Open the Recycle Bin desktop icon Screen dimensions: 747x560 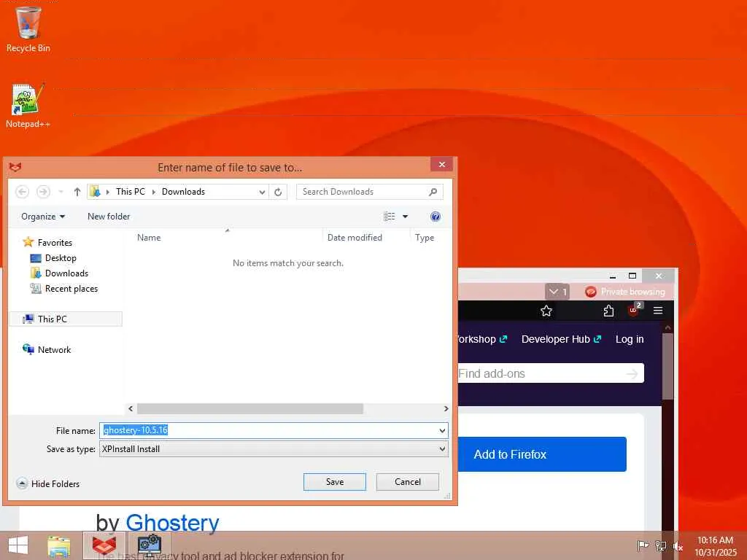28,28
